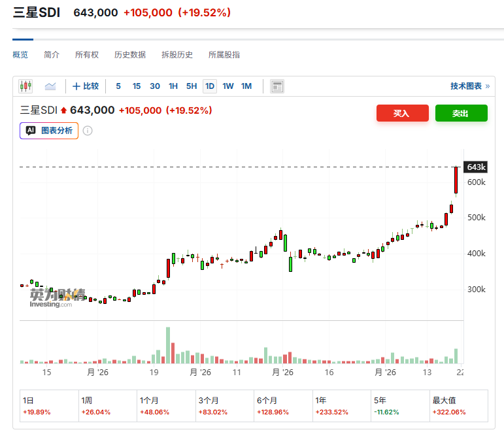Select the candlestick chart type icon
504x434 pixels.
(25, 86)
